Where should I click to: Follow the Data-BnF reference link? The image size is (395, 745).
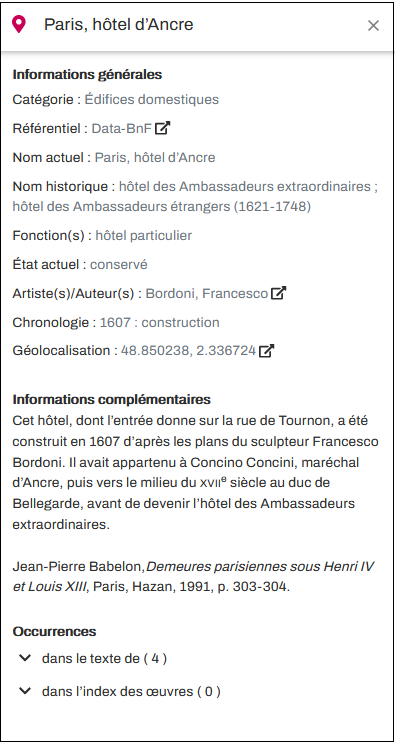122,128
